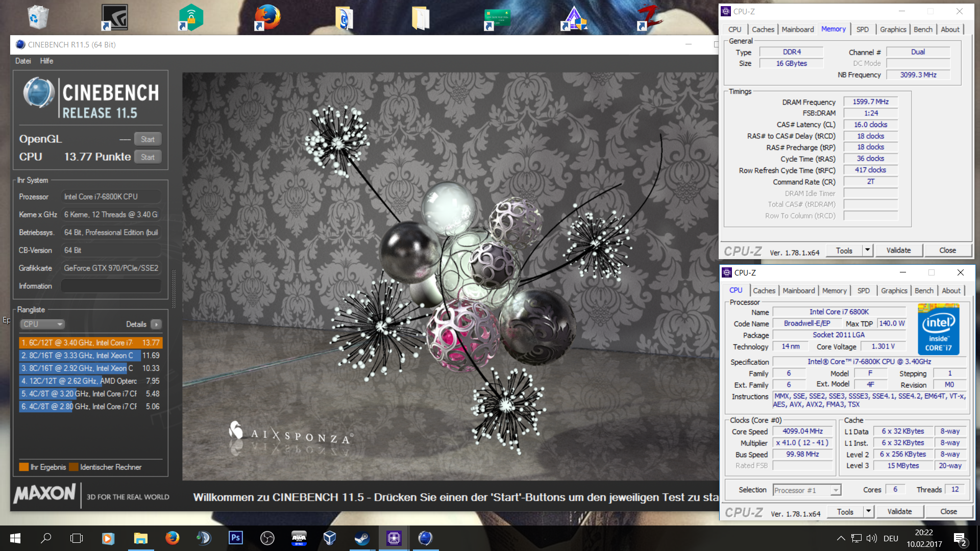Open network status tray icon
The height and width of the screenshot is (551, 980).
[x=856, y=538]
